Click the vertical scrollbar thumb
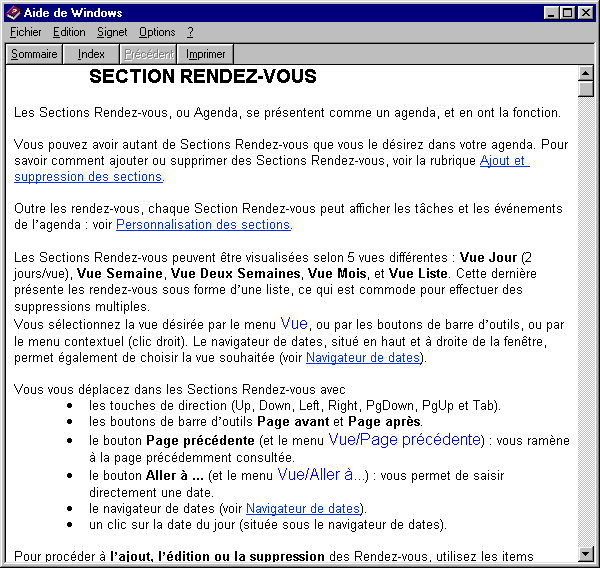Viewport: 600px width, 568px height. (x=585, y=89)
